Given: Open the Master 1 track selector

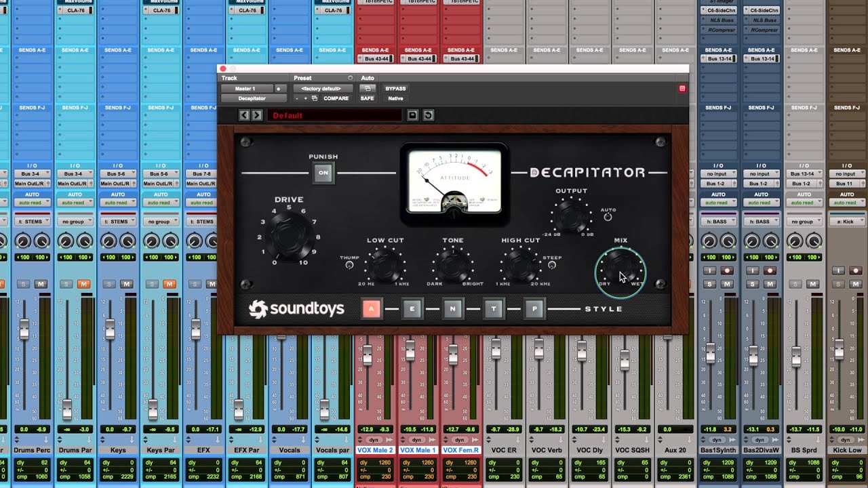Looking at the screenshot, I should [x=245, y=89].
